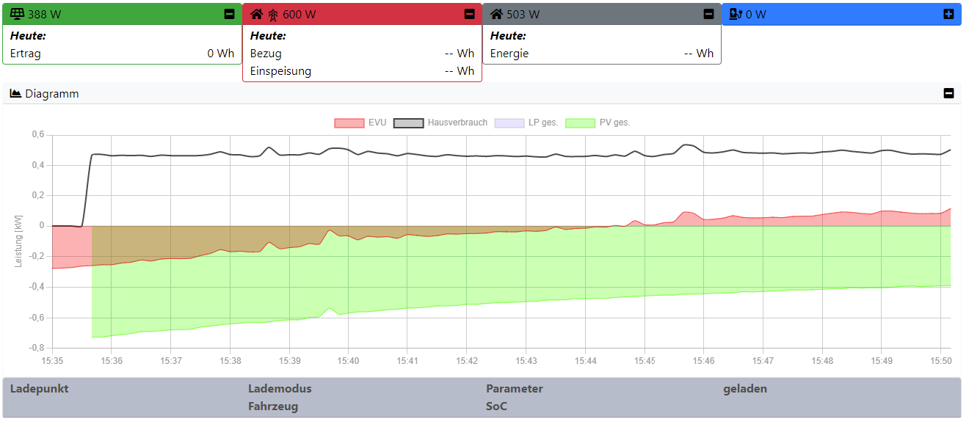The image size is (980, 427).
Task: Click the 503 W house consumption value
Action: pyautogui.click(x=523, y=14)
